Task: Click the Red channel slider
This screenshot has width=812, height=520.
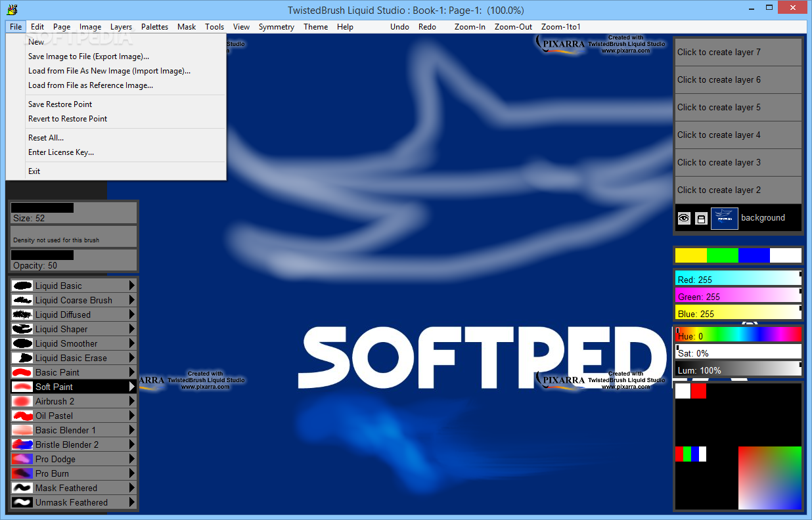Action: [738, 278]
